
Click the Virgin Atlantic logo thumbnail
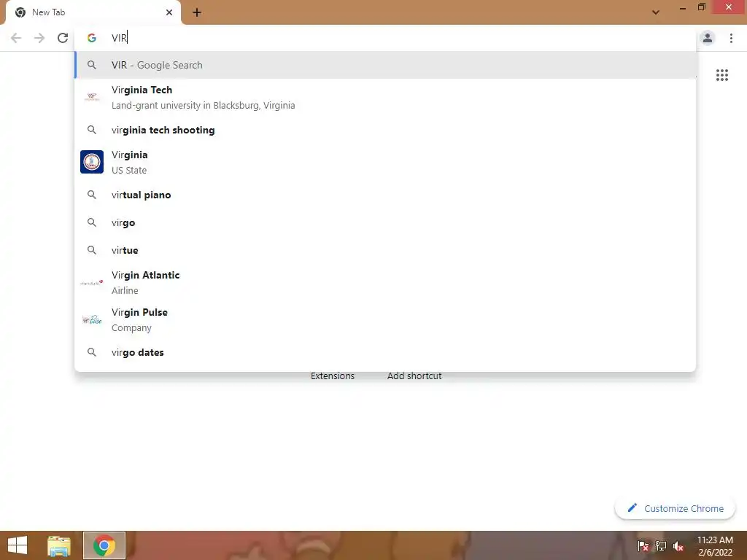click(92, 283)
